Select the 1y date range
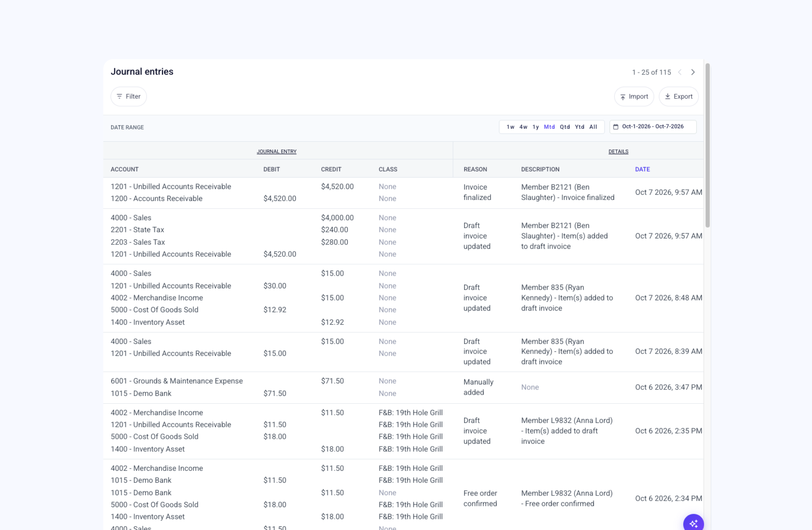Image resolution: width=812 pixels, height=530 pixels. tap(536, 127)
